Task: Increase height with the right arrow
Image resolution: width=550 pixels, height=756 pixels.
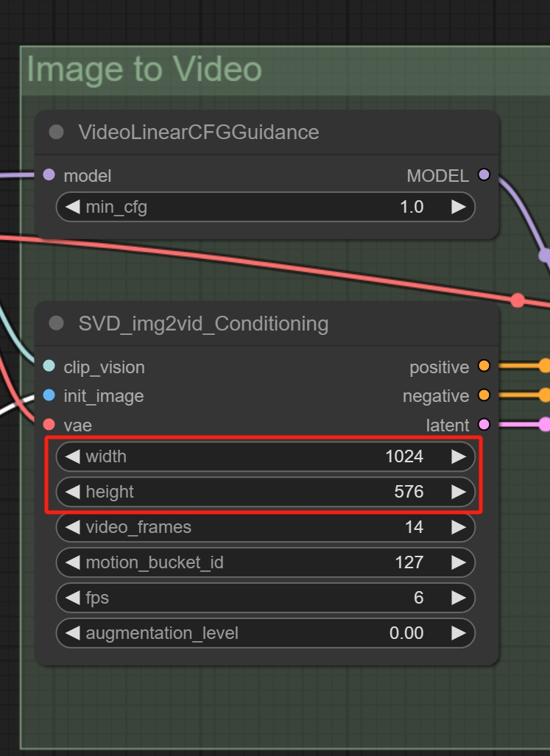Action: coord(459,491)
